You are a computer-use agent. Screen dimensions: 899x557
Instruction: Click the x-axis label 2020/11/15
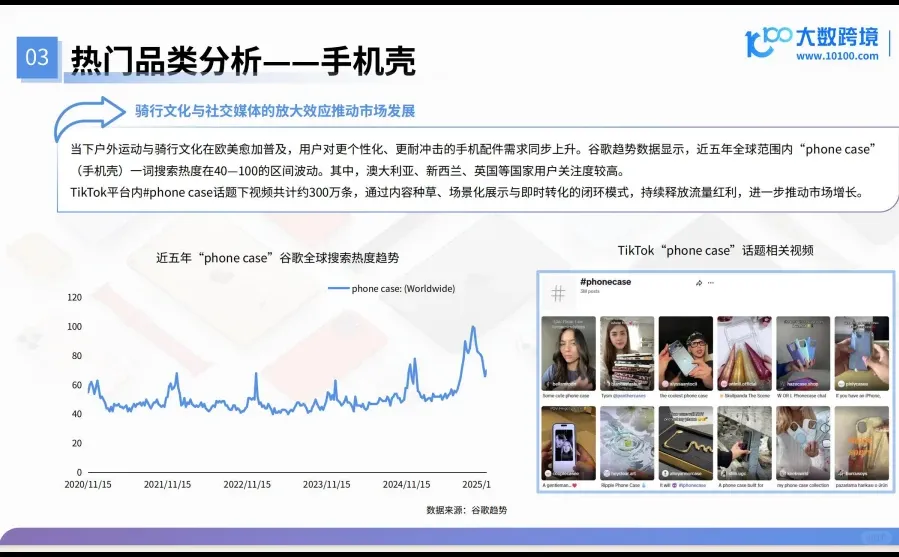[88, 485]
